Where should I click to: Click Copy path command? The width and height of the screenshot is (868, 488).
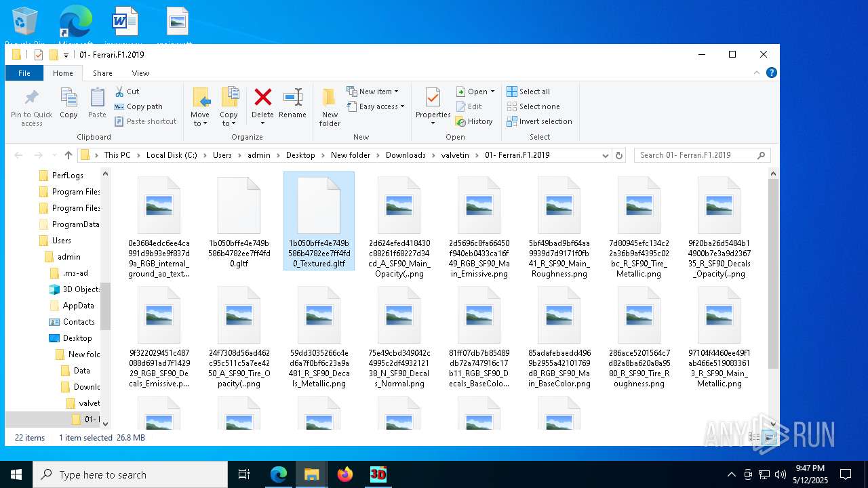click(x=138, y=106)
